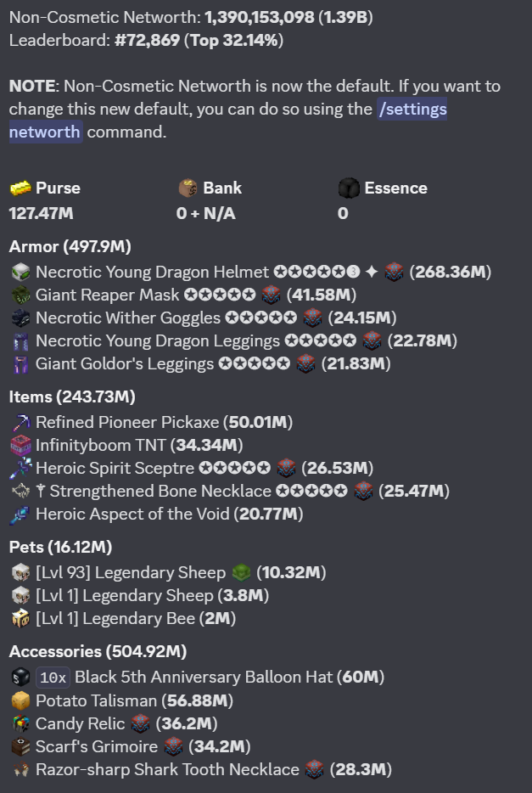The image size is (532, 793).
Task: Click the Infinityboom TNT block icon
Action: point(20,446)
